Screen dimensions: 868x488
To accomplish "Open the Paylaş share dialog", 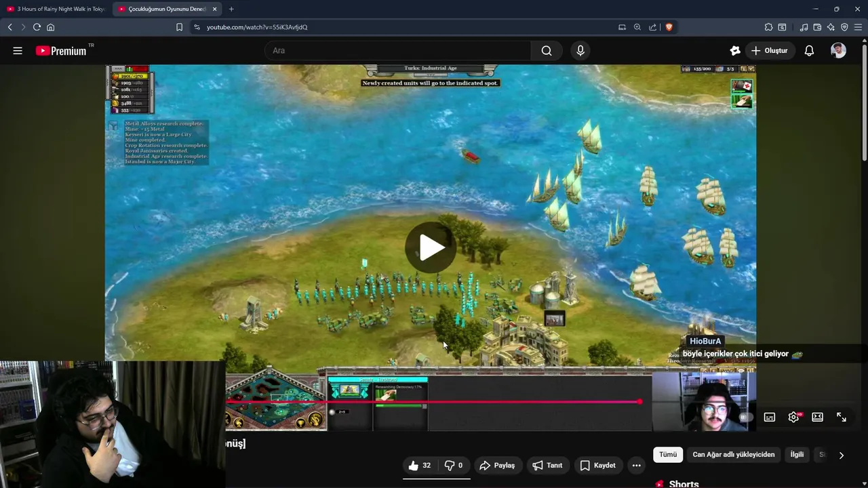I will pos(497,466).
